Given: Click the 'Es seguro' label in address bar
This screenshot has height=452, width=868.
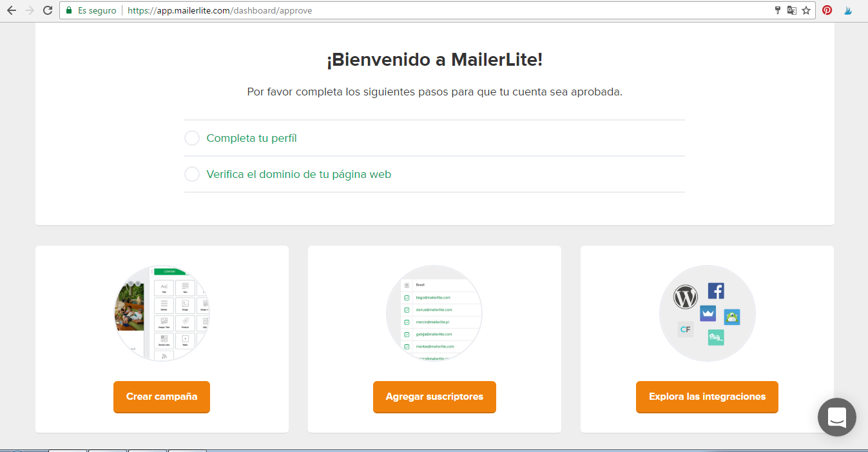Looking at the screenshot, I should click(97, 10).
